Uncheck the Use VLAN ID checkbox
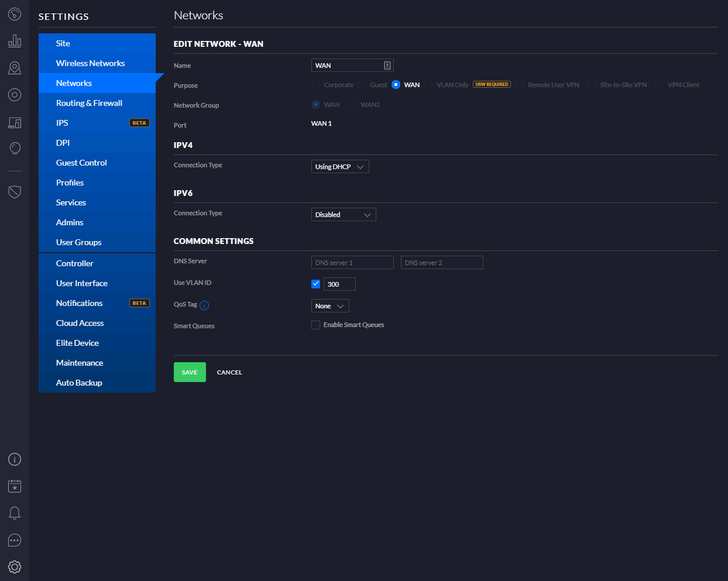The width and height of the screenshot is (728, 581). (315, 284)
